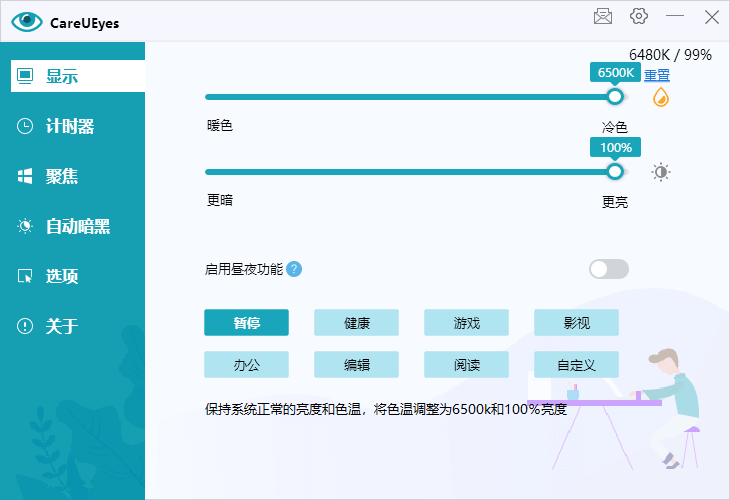Viewport: 730px width, 500px height.
Task: Close the CareUEyes window
Action: 711,17
